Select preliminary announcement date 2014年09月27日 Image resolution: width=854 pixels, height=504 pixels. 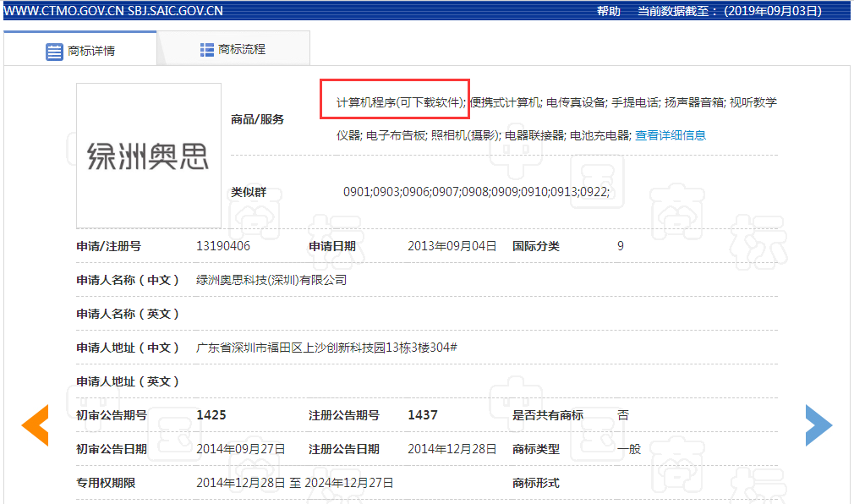pyautogui.click(x=241, y=449)
